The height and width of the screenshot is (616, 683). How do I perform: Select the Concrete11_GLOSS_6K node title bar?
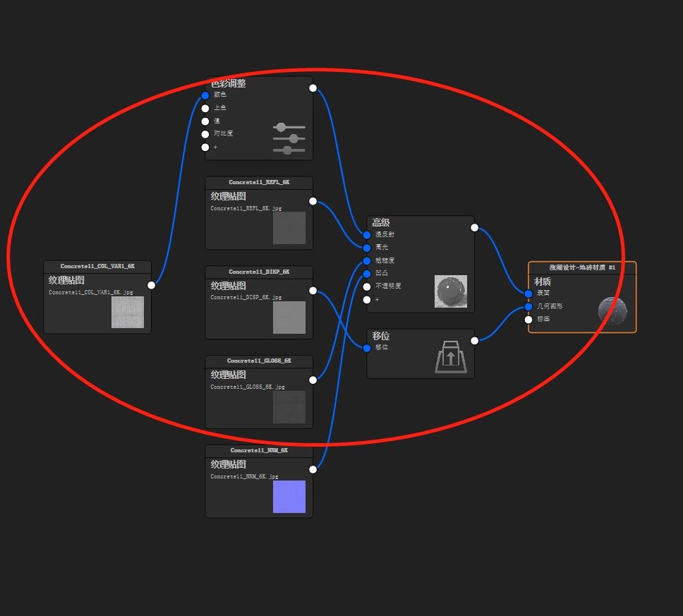tap(259, 361)
